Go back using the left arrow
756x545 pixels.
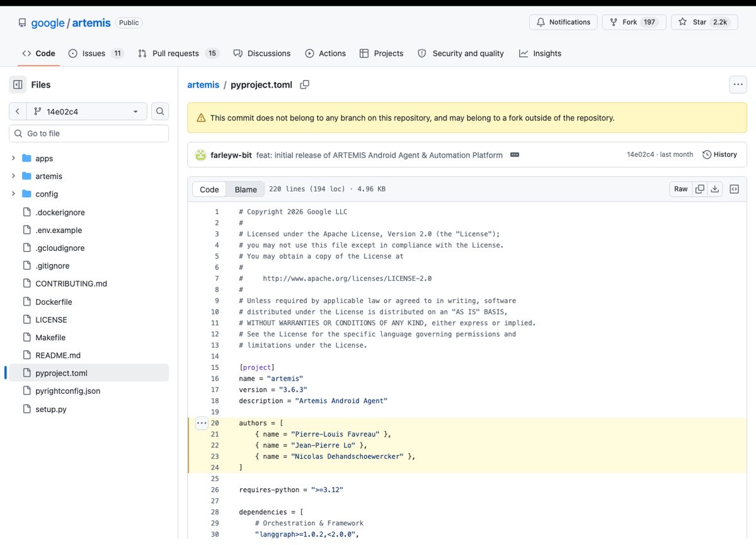(x=18, y=112)
